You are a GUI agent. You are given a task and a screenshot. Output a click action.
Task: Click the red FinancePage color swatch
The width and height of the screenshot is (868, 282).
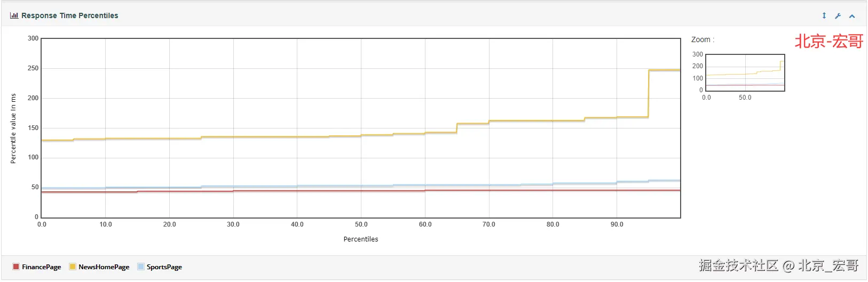coord(16,267)
